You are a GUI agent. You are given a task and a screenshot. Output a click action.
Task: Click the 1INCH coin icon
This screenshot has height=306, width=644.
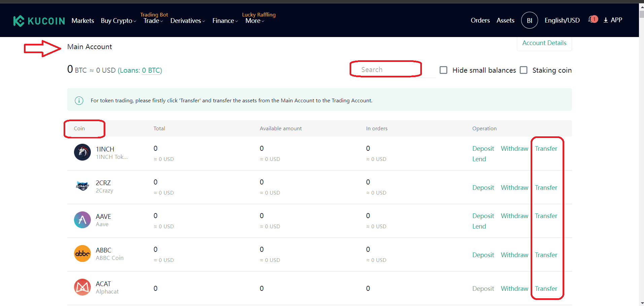coord(82,152)
